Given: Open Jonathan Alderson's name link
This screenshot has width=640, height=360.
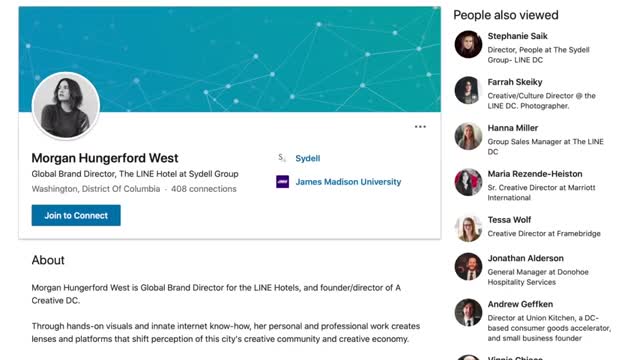Looking at the screenshot, I should 525,258.
